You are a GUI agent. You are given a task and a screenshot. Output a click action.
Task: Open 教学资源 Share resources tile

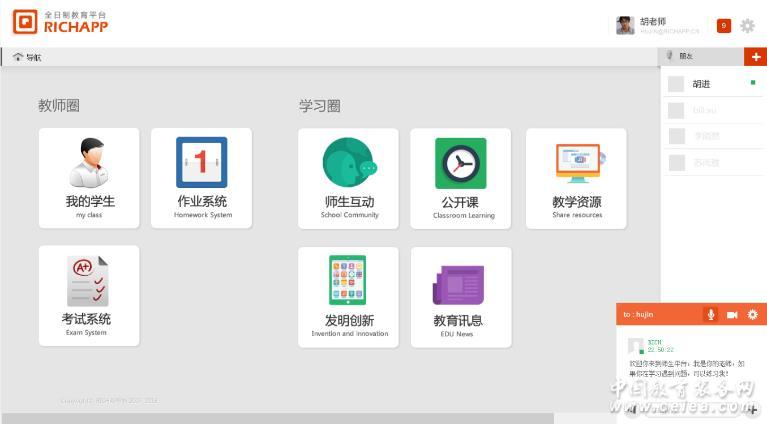click(x=576, y=178)
